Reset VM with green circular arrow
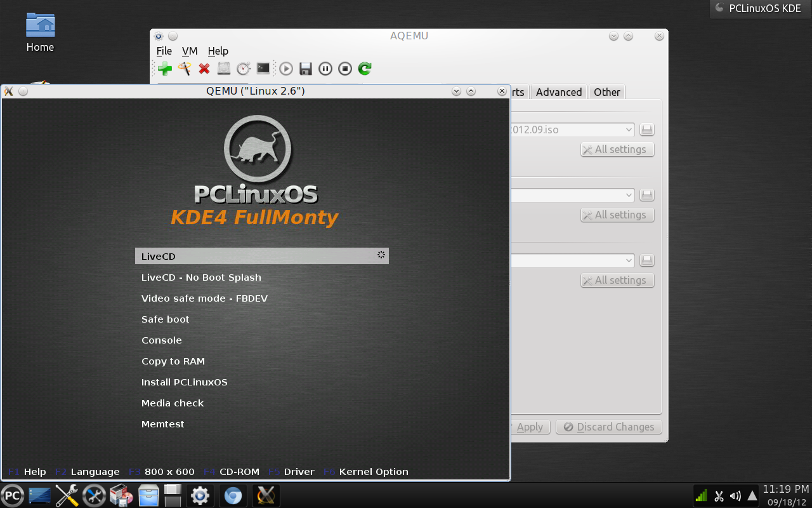 pos(365,69)
